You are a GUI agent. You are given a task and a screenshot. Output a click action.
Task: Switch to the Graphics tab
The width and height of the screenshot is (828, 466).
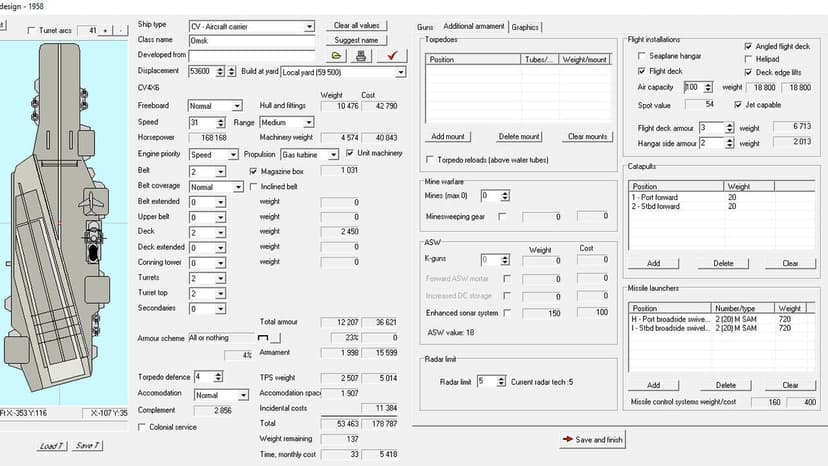click(x=525, y=27)
